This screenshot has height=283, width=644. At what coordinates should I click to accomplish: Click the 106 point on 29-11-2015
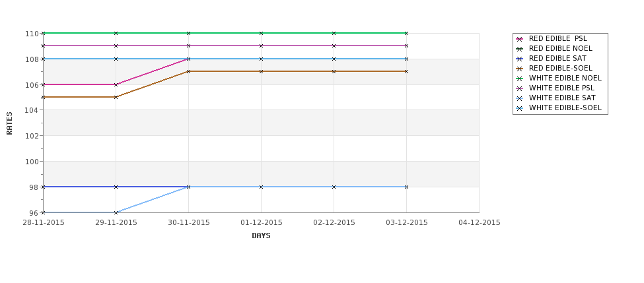pyautogui.click(x=116, y=84)
